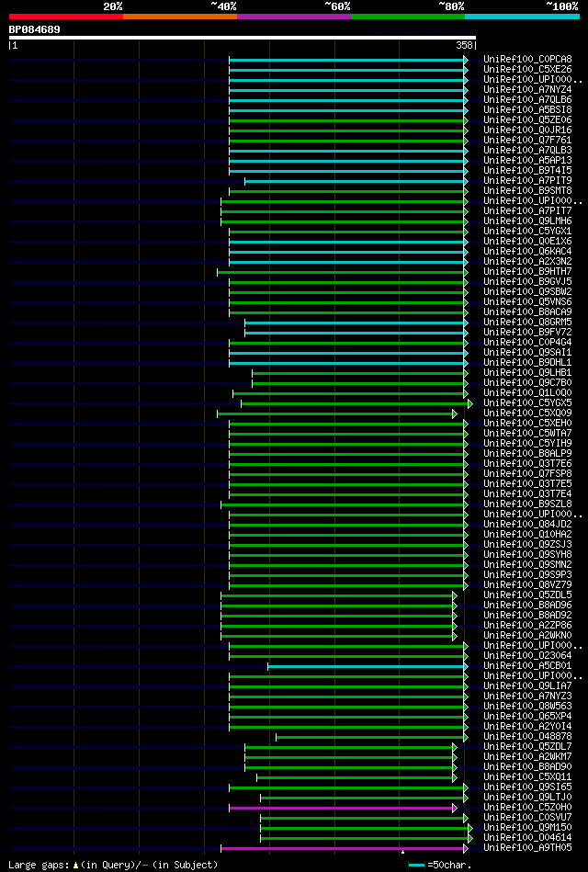Click the yellow gap marker in A9TH05 row
The height and width of the screenshot is (872, 588).
click(x=402, y=852)
